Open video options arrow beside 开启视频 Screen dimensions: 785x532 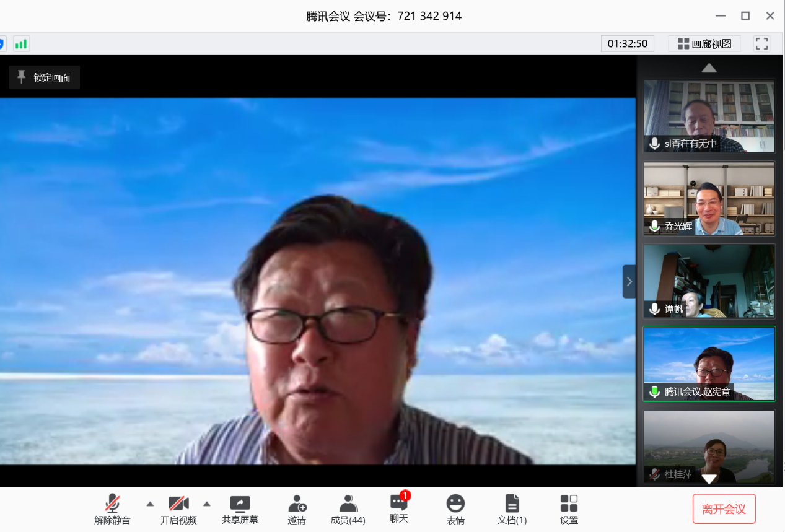(x=207, y=504)
